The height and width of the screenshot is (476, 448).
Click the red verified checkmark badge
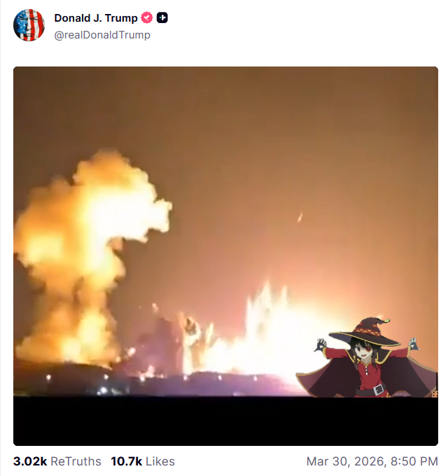point(147,18)
